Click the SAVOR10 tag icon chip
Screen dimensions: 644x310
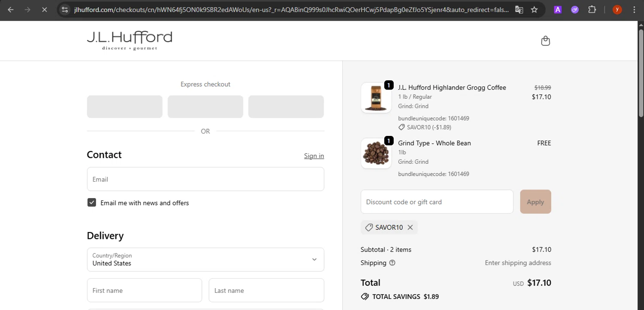click(x=369, y=227)
